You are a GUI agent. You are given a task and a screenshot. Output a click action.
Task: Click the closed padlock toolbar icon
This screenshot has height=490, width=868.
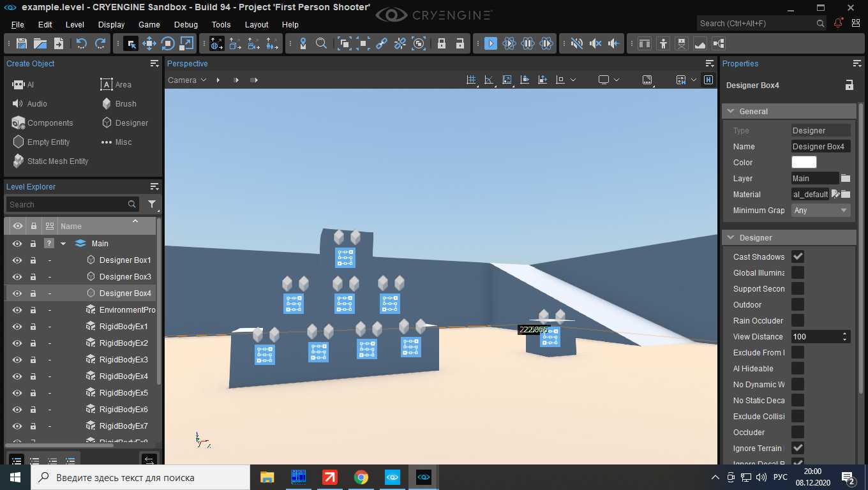(x=441, y=43)
